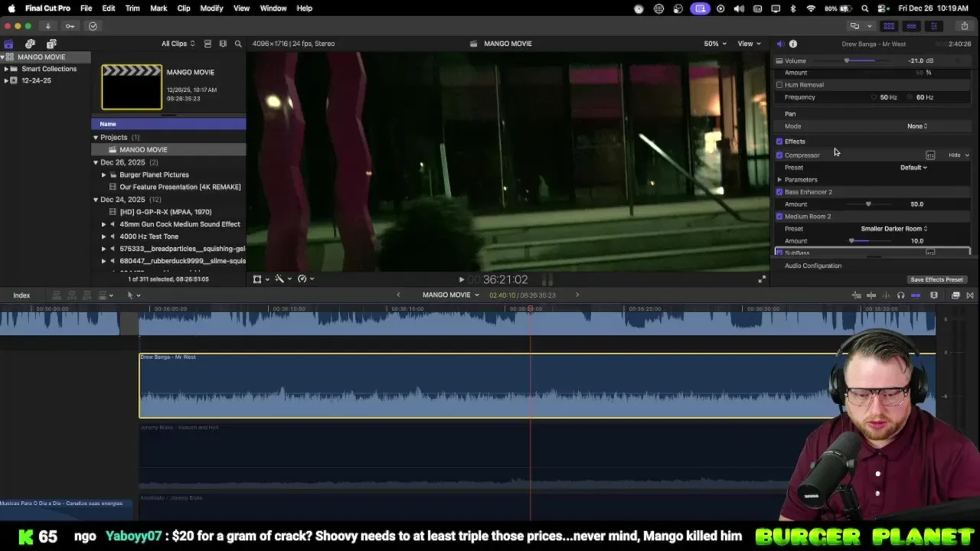Toggle snapping in the timeline

[916, 295]
